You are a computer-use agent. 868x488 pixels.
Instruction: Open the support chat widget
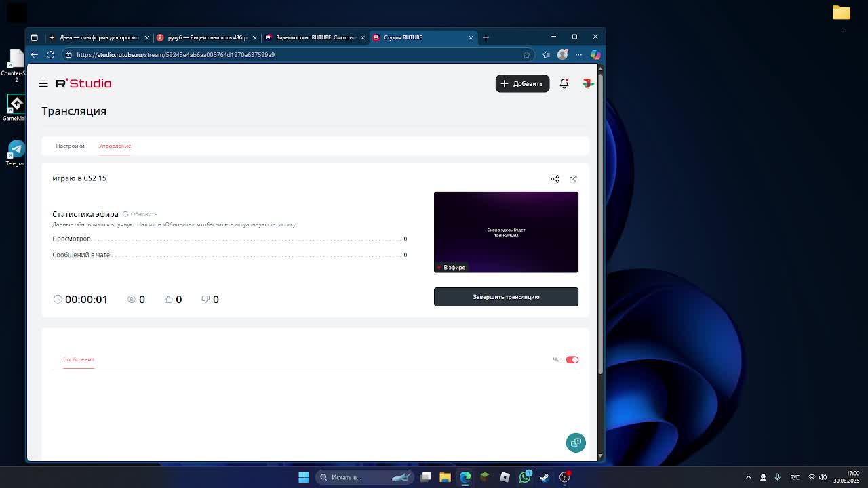point(576,443)
